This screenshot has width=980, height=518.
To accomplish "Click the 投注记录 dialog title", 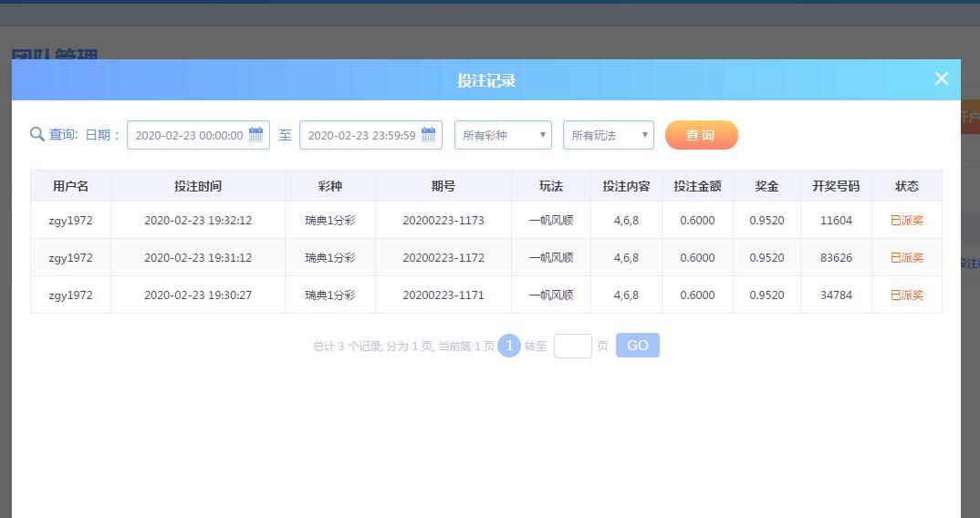I will pyautogui.click(x=486, y=80).
